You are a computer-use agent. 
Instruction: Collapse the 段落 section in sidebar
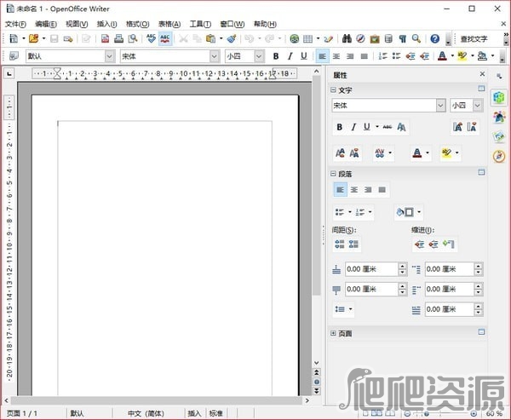pos(333,174)
